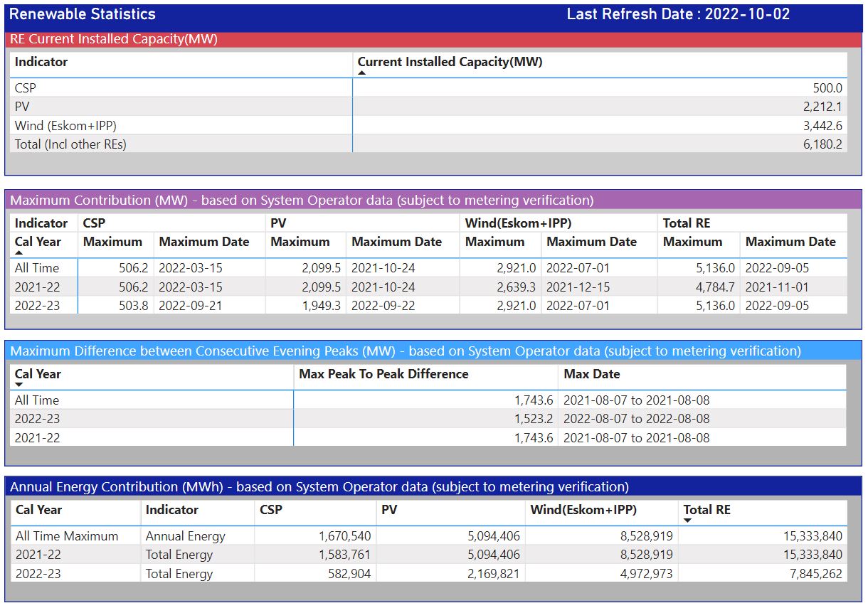Click the Cal Year sort arrow in Maximum Contribution table

[17, 250]
